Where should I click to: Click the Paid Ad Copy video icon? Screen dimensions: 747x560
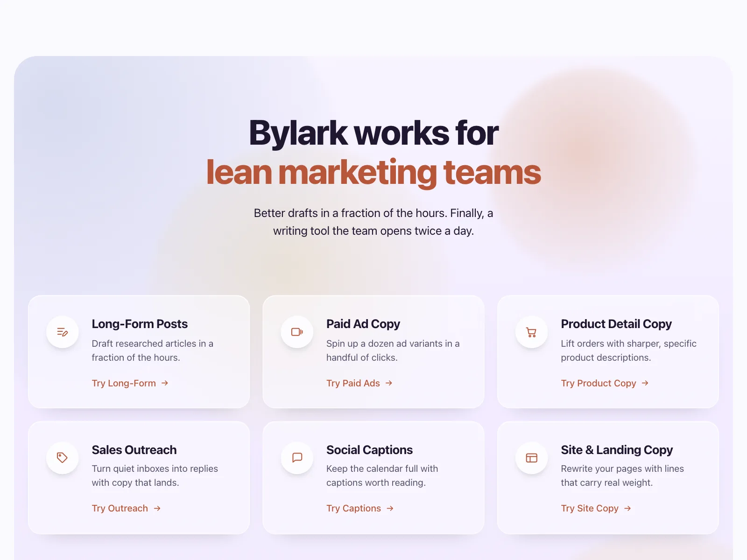[x=297, y=332]
